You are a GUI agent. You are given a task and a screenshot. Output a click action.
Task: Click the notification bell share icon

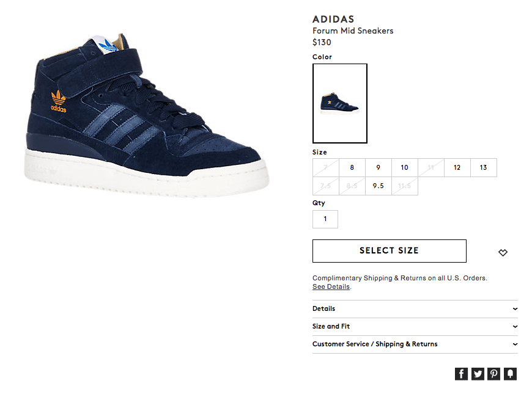510,374
